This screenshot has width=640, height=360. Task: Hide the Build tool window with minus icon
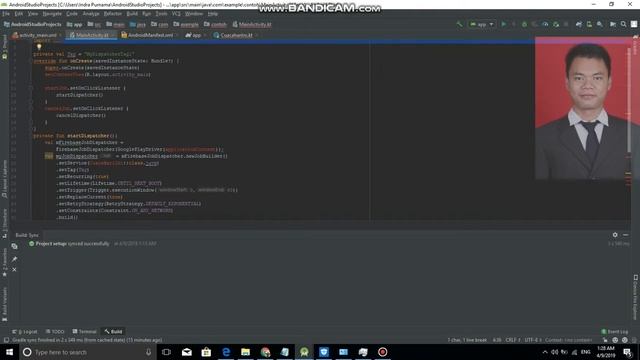(626, 235)
